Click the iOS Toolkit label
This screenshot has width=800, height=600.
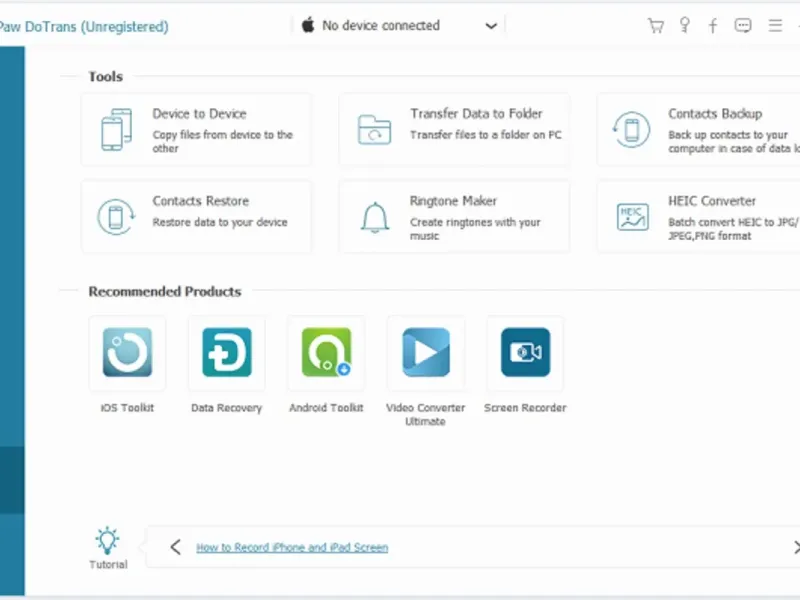pyautogui.click(x=127, y=408)
